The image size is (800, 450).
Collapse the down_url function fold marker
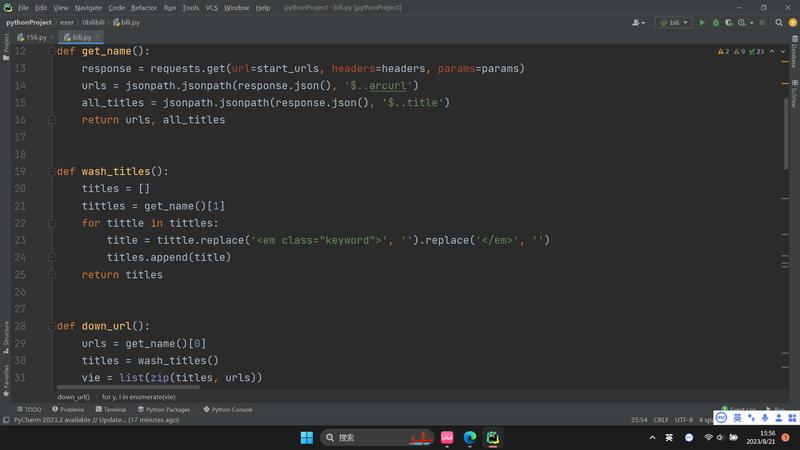(52, 327)
